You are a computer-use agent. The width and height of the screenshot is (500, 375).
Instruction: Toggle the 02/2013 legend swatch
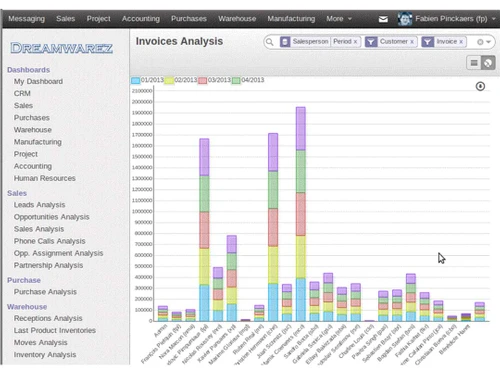click(169, 80)
